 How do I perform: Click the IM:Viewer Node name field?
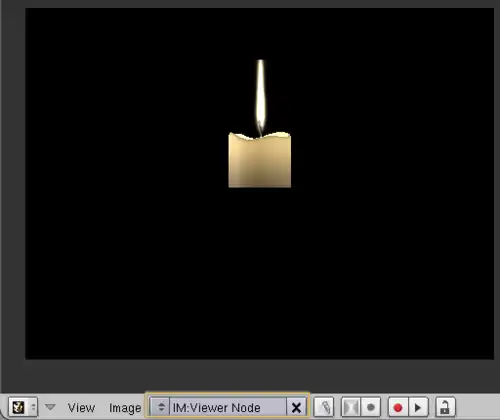tap(228, 407)
